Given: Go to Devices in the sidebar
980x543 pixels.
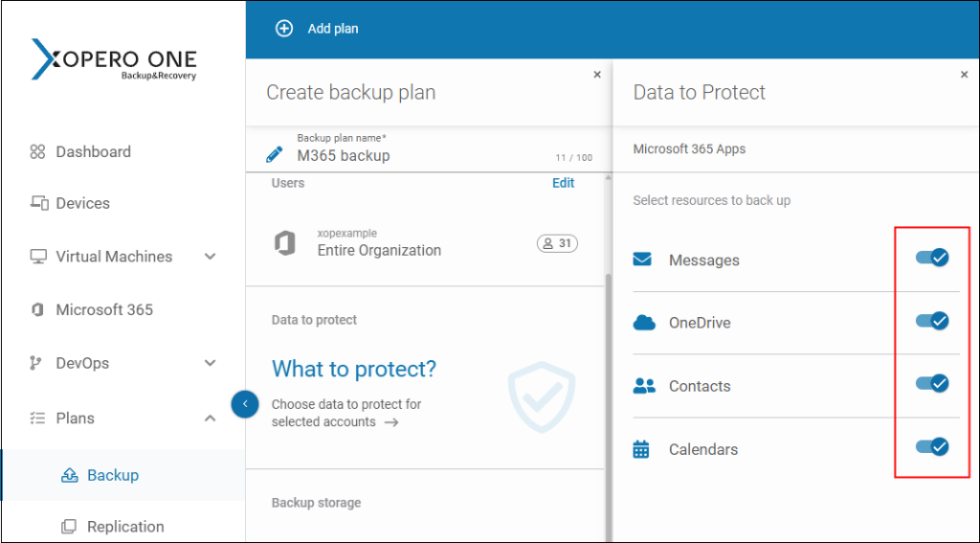Looking at the screenshot, I should point(82,203).
